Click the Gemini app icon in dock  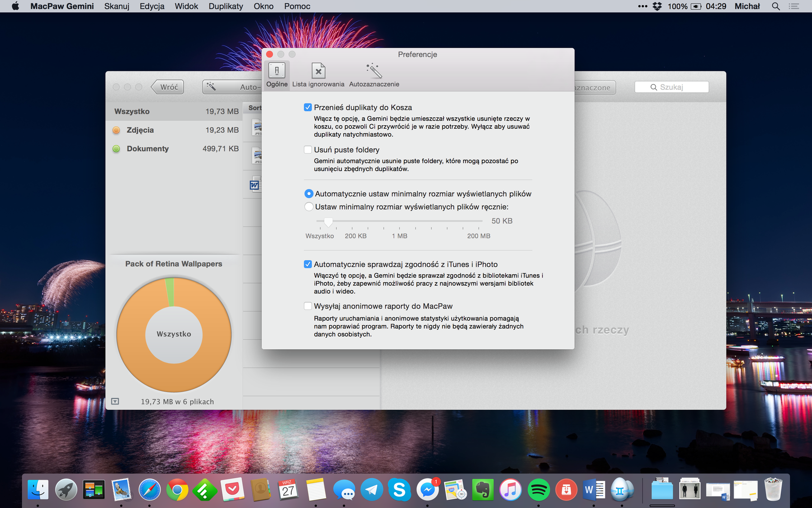tap(622, 490)
